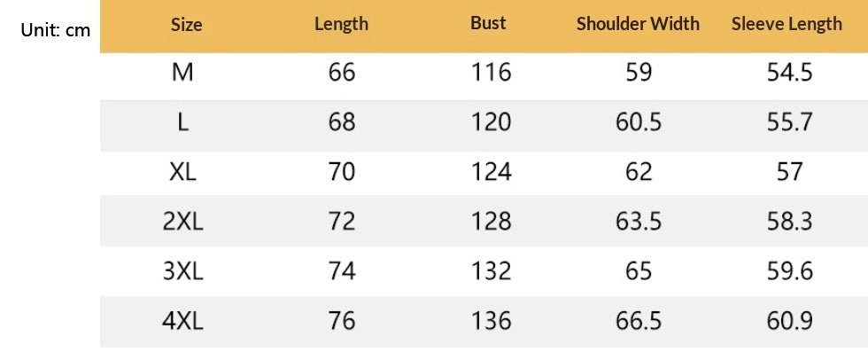
Task: Select the M size row label
Action: tap(182, 73)
